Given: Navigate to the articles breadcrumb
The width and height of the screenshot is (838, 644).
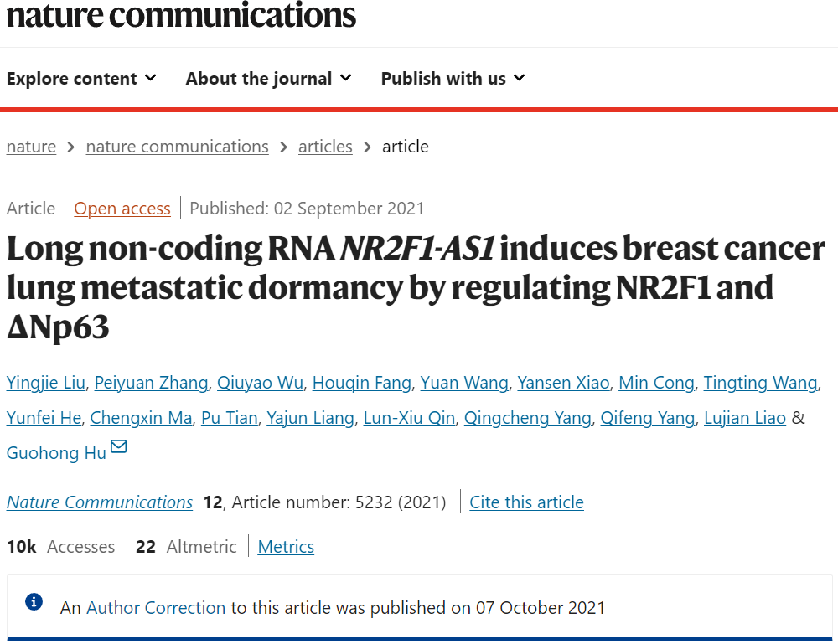Looking at the screenshot, I should click(x=325, y=147).
